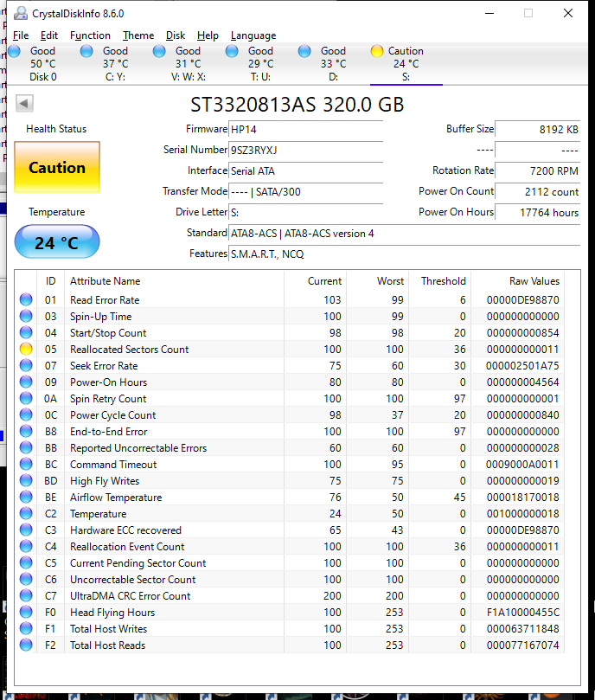Screen dimensions: 595x700
Task: Click the Buffer Size value 8192 KB
Action: point(537,130)
